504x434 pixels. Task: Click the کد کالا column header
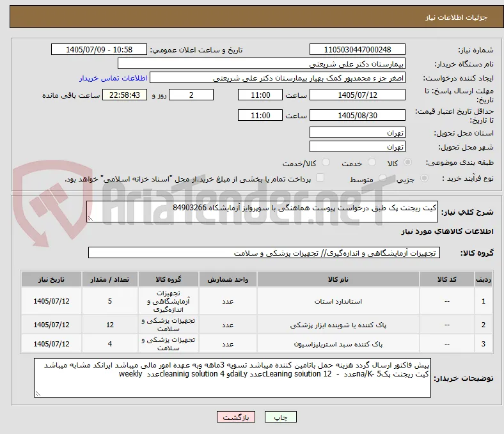pos(447,279)
